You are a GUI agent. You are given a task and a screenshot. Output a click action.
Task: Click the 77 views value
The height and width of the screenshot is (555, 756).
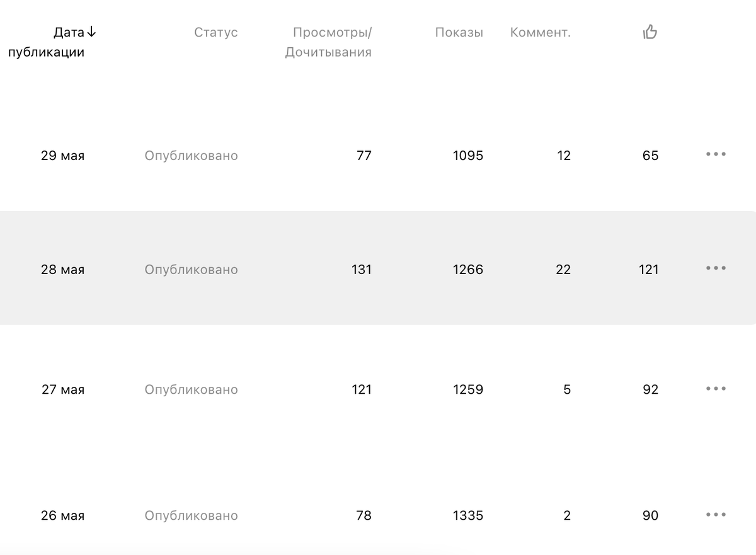tap(364, 156)
